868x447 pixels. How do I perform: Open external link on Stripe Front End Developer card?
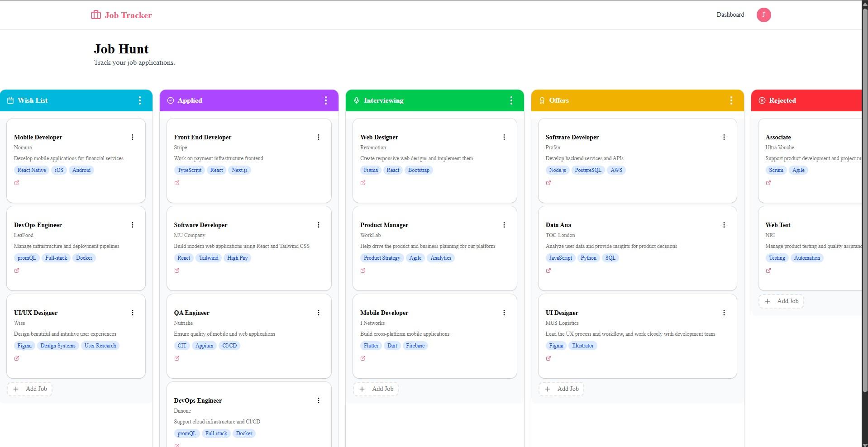177,183
